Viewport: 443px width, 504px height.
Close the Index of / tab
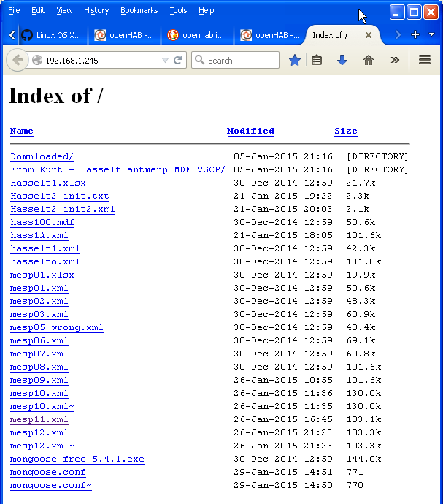coord(369,35)
